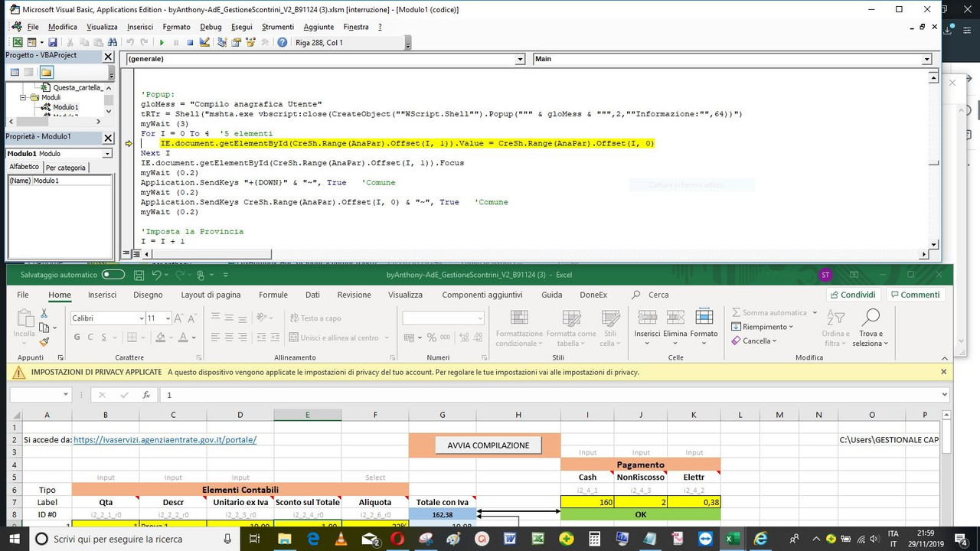Open the Debug menu
980x551 pixels.
tap(211, 27)
